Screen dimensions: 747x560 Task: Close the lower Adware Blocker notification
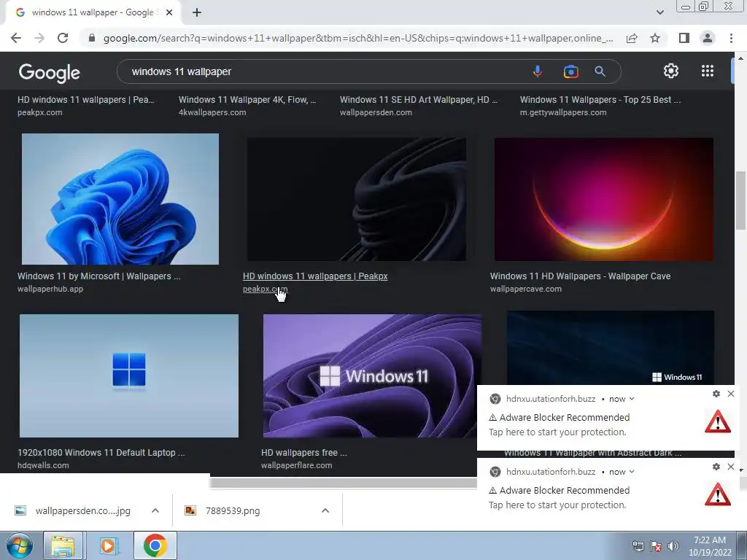click(731, 467)
